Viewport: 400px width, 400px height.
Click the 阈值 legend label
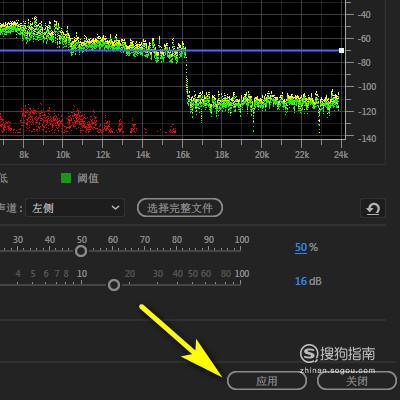[x=88, y=178]
